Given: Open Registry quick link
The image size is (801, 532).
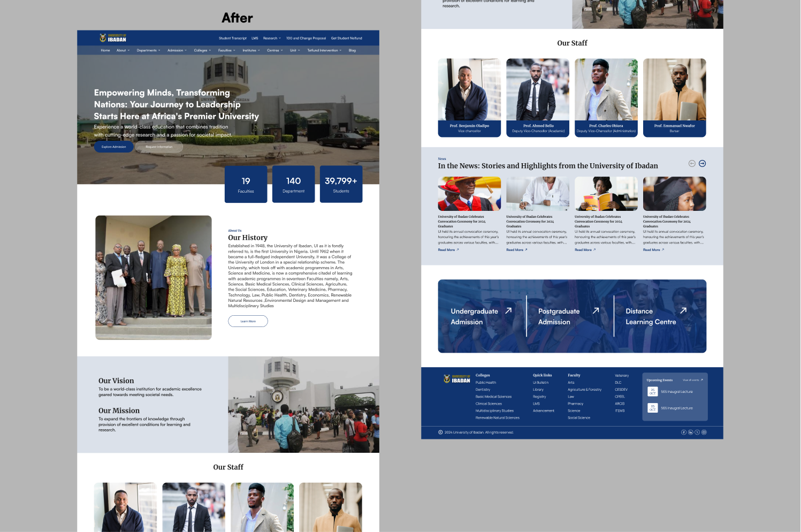Looking at the screenshot, I should tap(539, 397).
